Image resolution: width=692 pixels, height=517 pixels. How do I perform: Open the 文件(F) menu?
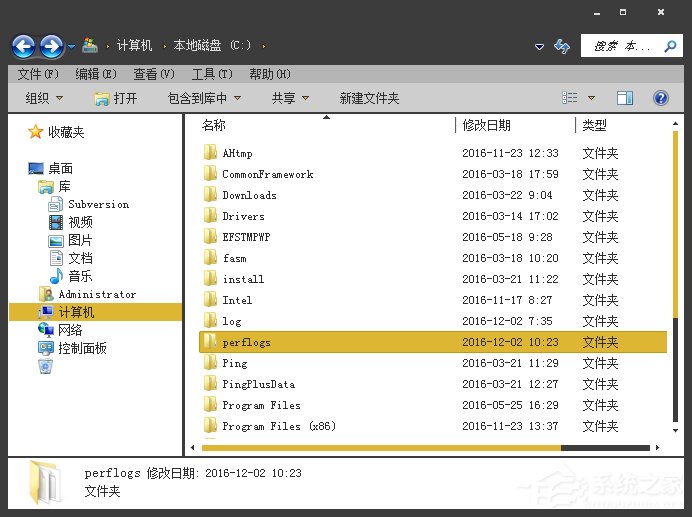click(x=38, y=74)
